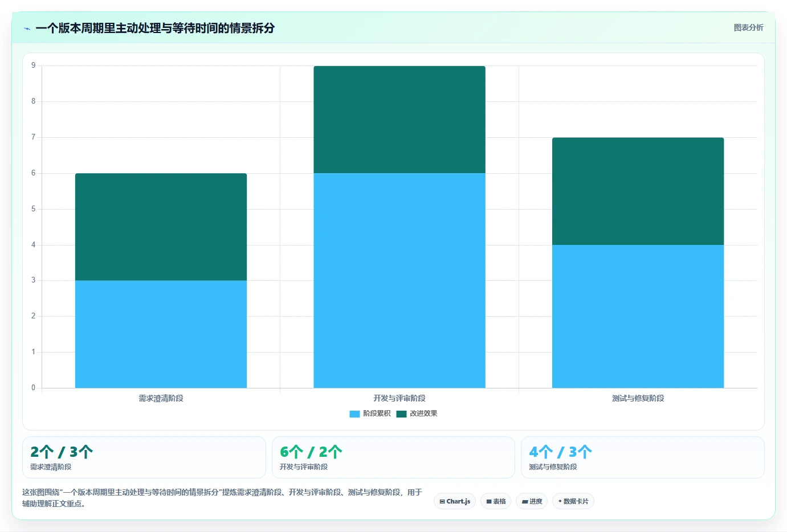Select the 表格 tag chip

(496, 501)
